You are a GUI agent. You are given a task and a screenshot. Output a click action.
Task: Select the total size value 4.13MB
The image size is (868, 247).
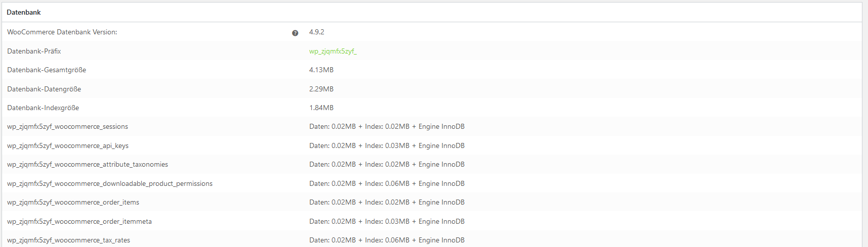321,70
